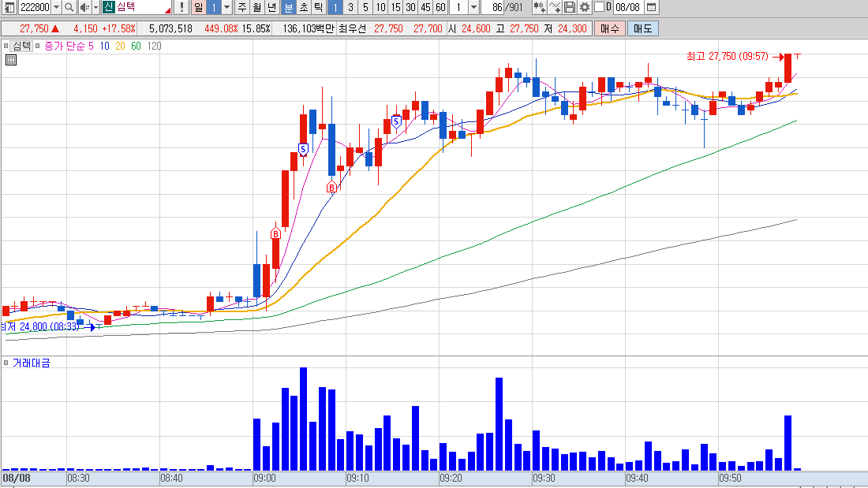The height and width of the screenshot is (488, 868).
Task: Open the stock search magnifier
Action: tap(69, 7)
